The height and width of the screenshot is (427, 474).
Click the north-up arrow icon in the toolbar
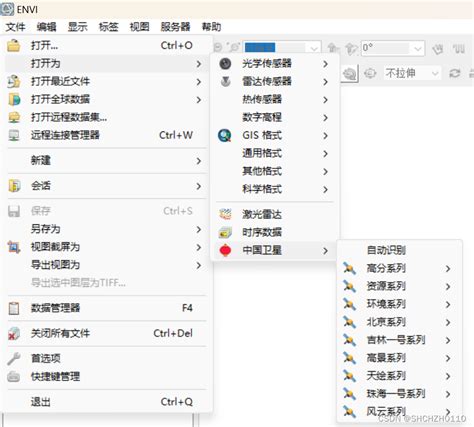coord(333,48)
